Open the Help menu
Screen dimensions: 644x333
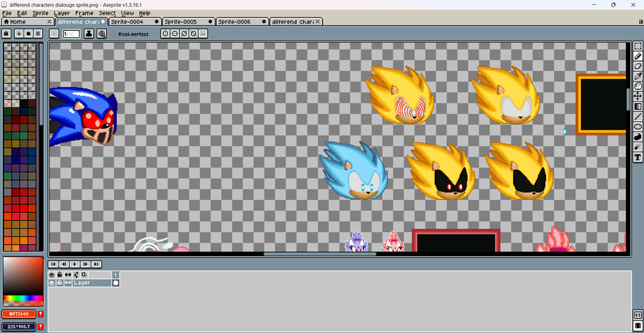145,13
